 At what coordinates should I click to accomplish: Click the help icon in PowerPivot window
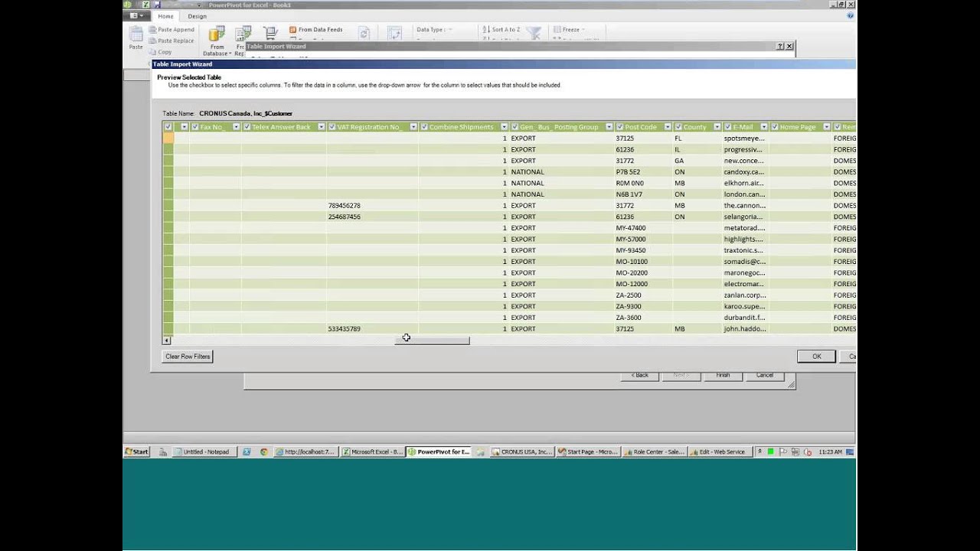coord(851,15)
